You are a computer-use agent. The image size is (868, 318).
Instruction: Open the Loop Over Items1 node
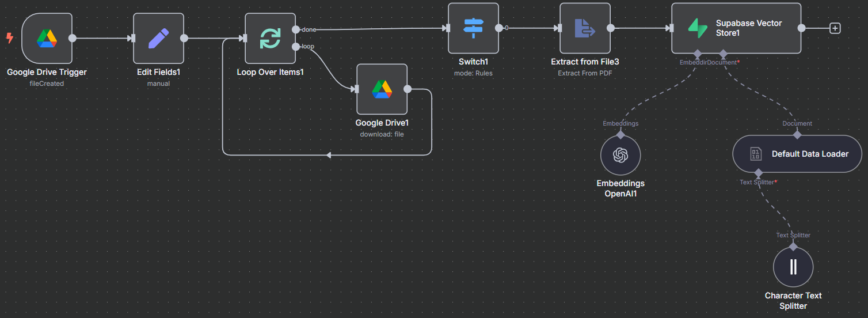point(270,39)
